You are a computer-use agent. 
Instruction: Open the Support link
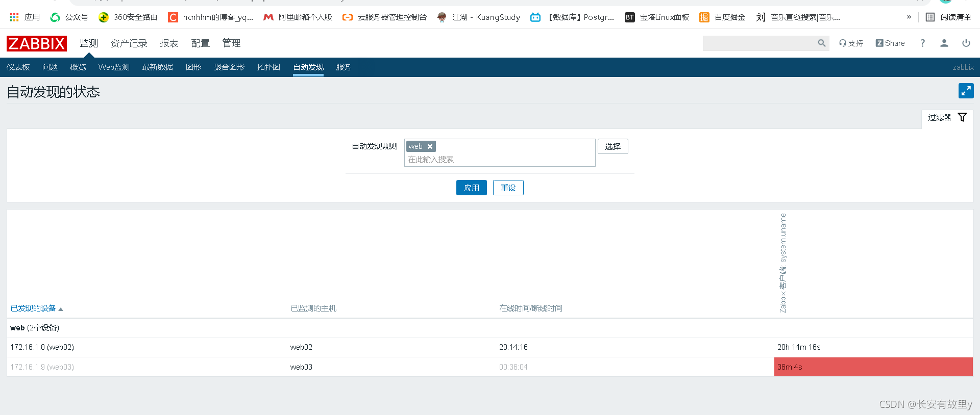click(x=851, y=43)
